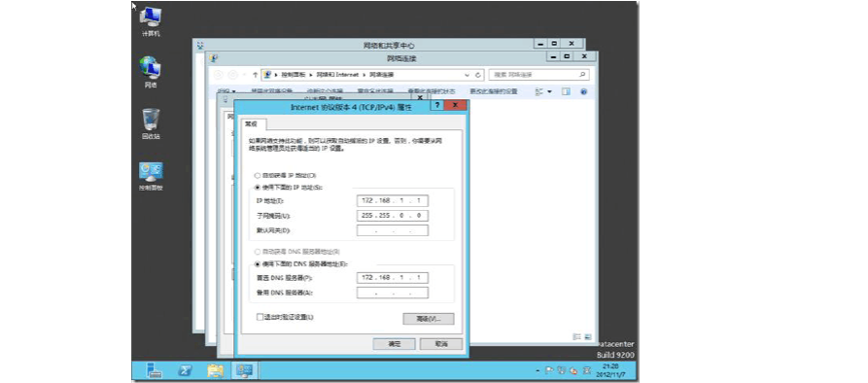Click the search magnifier icon
868x383 pixels.
(583, 75)
